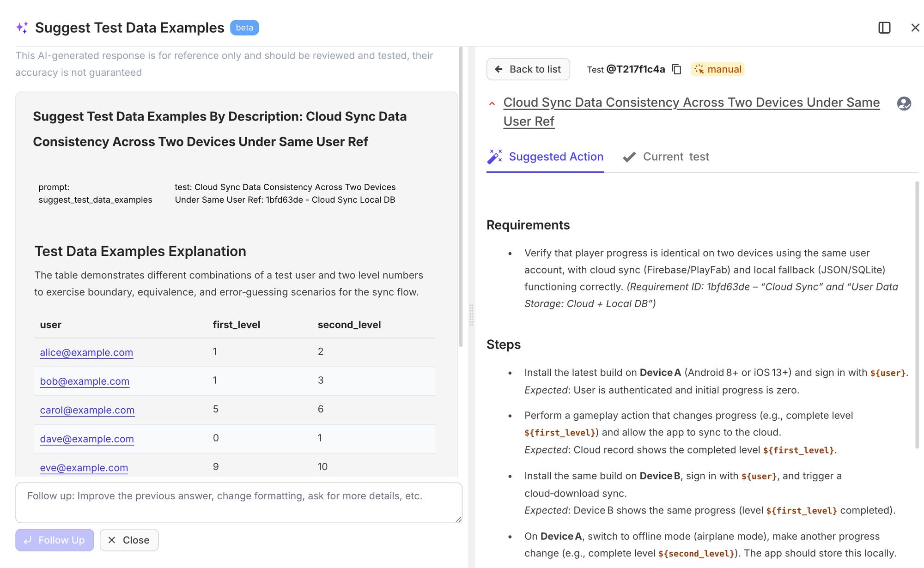Viewport: 924px width, 568px height.
Task: Toggle the side panel layout icon
Action: click(x=884, y=28)
